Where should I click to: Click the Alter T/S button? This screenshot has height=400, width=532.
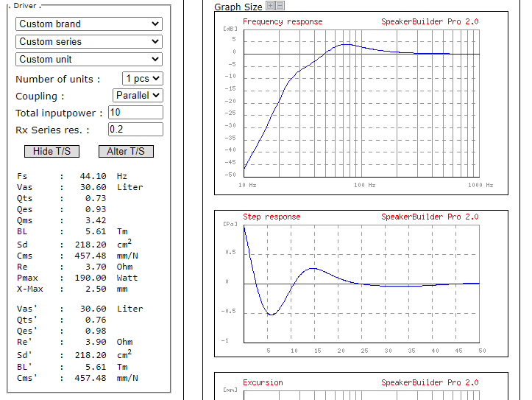126,152
